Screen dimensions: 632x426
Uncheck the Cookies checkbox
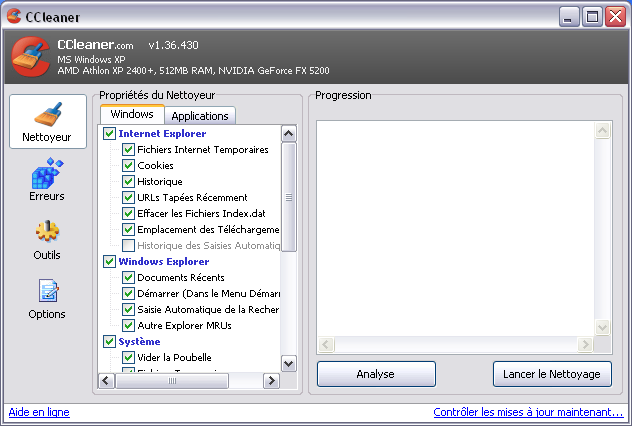point(128,166)
